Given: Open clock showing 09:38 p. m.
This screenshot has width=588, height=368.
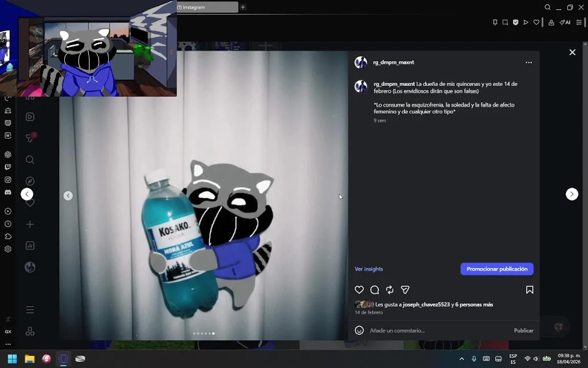Looking at the screenshot, I should tap(569, 359).
